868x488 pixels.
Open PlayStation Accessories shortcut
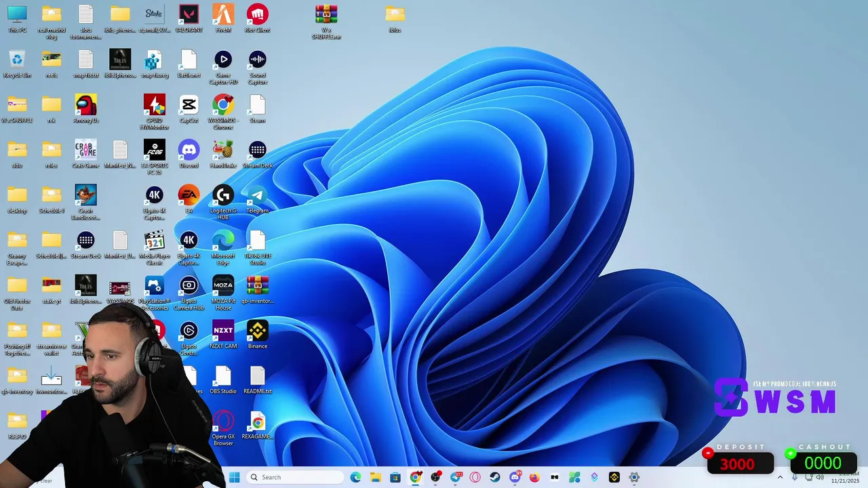point(154,293)
